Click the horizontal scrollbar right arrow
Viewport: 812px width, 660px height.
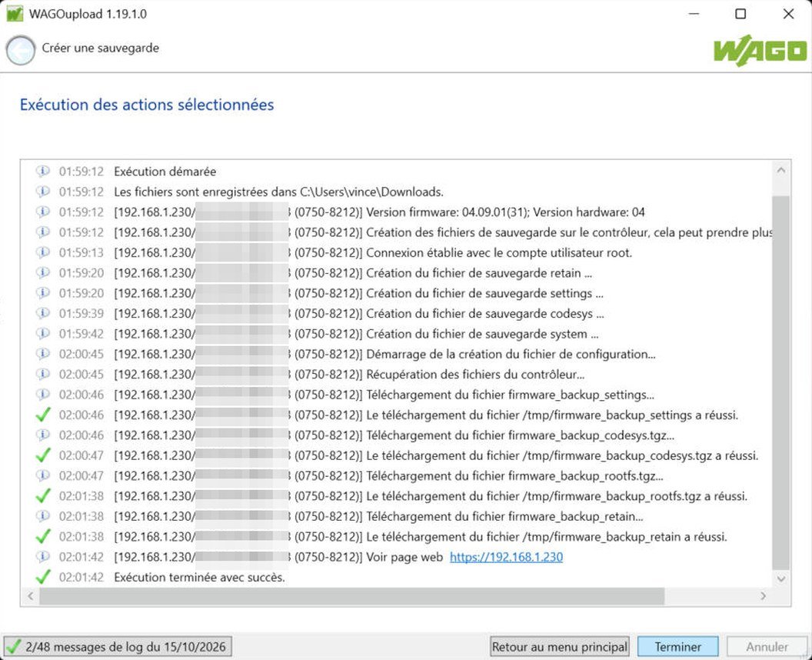coord(764,595)
